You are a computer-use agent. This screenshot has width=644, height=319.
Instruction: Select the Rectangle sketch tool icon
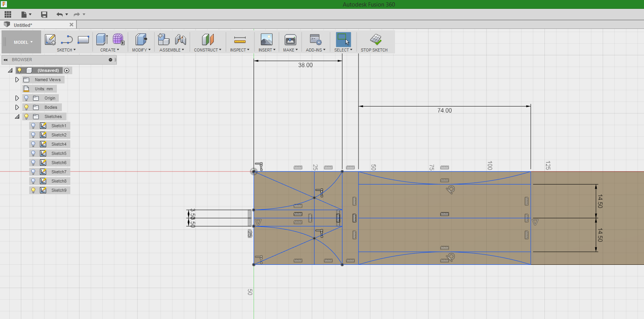(x=83, y=39)
